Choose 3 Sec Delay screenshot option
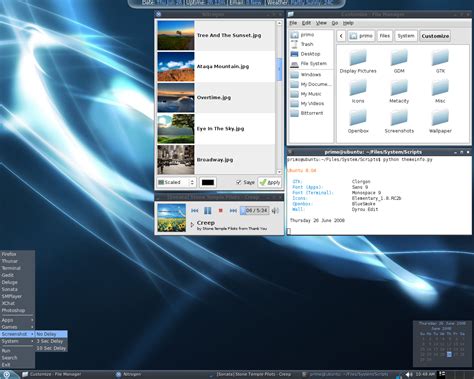 (x=51, y=341)
